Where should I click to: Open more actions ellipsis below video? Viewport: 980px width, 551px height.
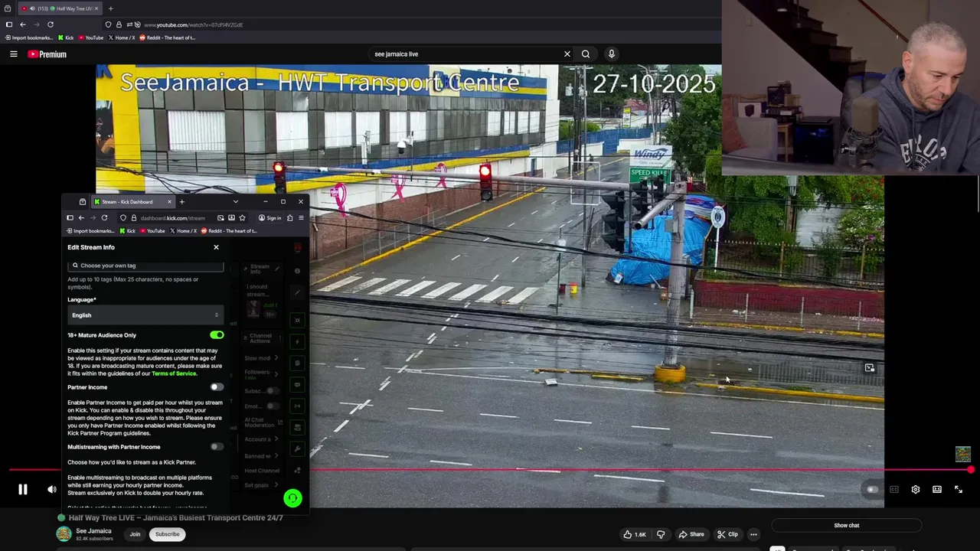(753, 534)
